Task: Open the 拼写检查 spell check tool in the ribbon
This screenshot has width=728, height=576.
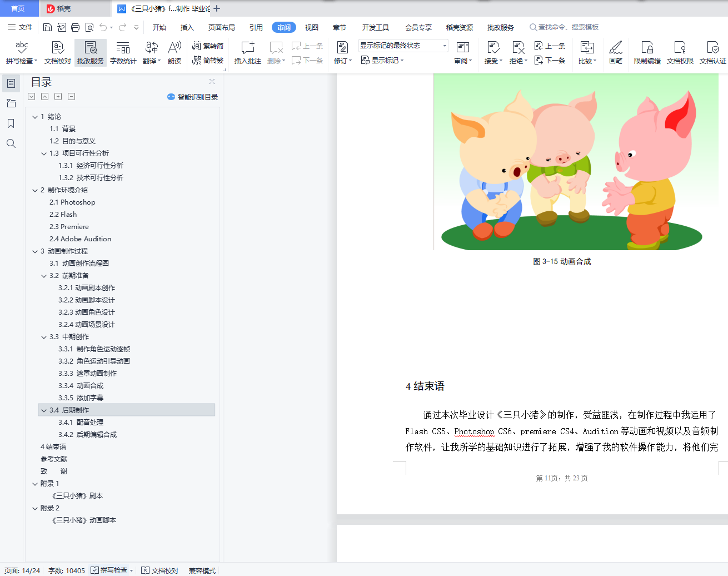Action: (22, 53)
